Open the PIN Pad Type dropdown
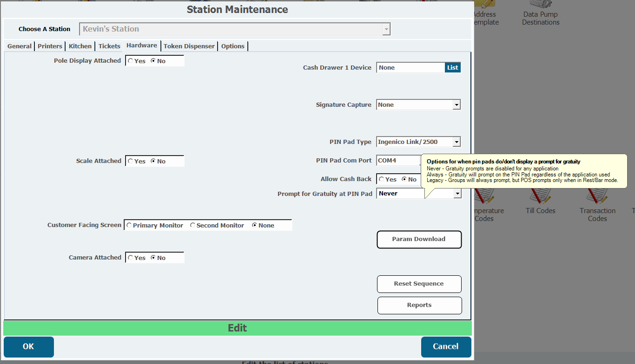 pos(456,142)
